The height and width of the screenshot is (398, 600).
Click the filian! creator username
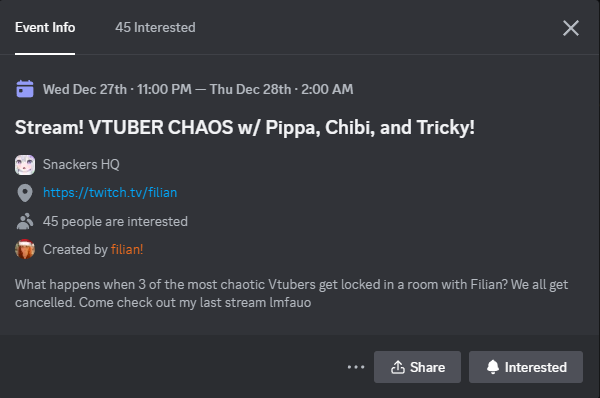(127, 250)
